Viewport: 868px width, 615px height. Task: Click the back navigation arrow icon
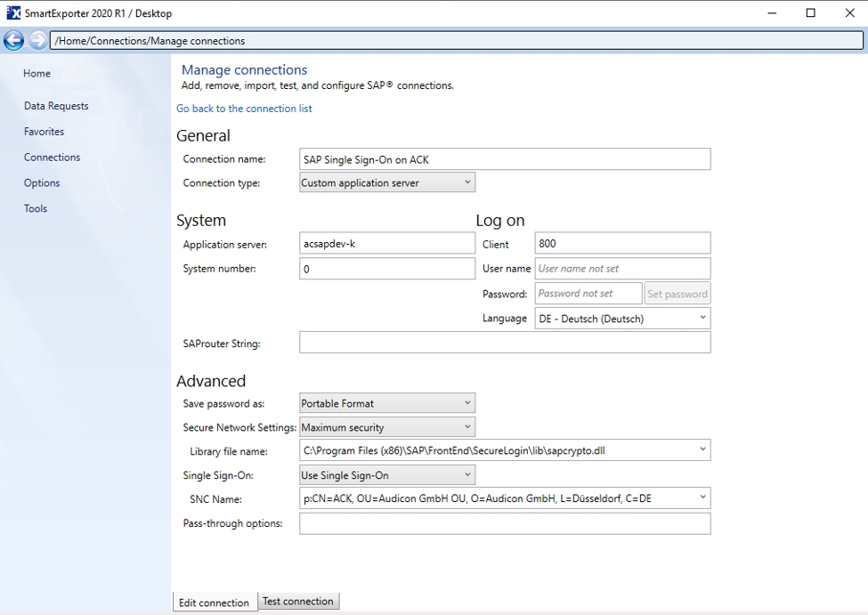[13, 40]
